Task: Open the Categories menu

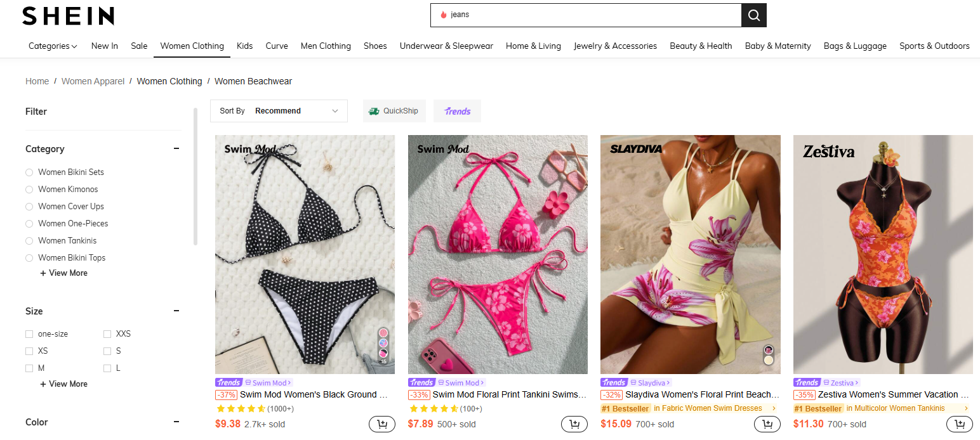Action: [x=53, y=46]
